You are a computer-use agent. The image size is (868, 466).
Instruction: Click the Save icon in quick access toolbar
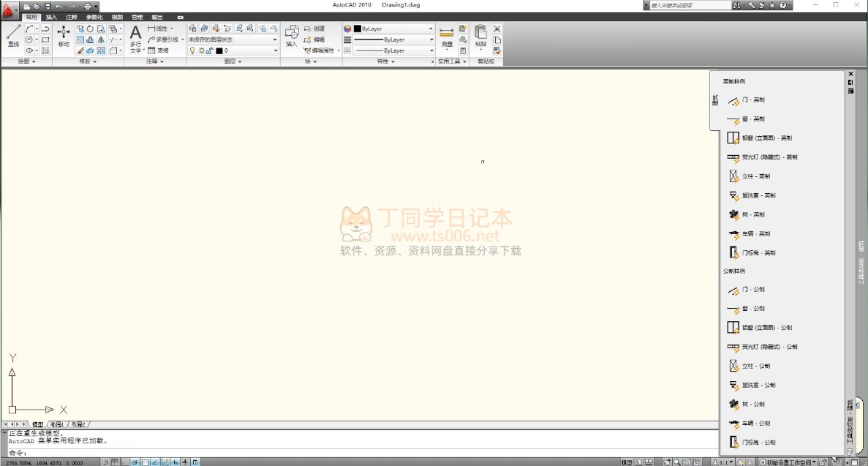[48, 6]
